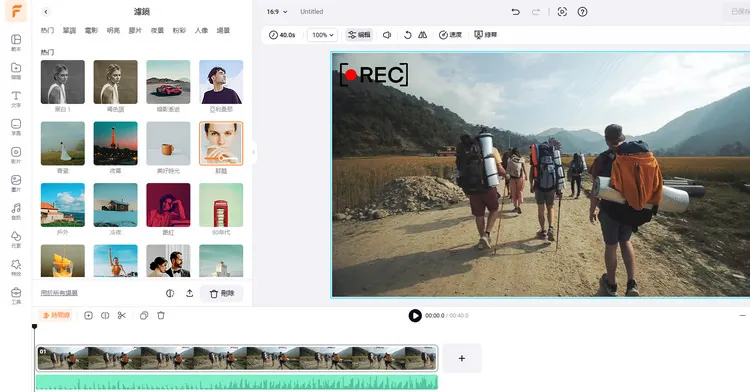Click the filter compare icon beside upload

click(170, 293)
